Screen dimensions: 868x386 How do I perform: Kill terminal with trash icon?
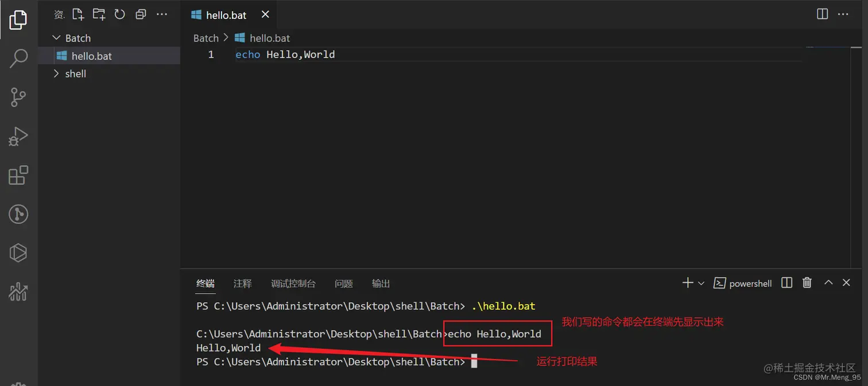click(x=807, y=283)
